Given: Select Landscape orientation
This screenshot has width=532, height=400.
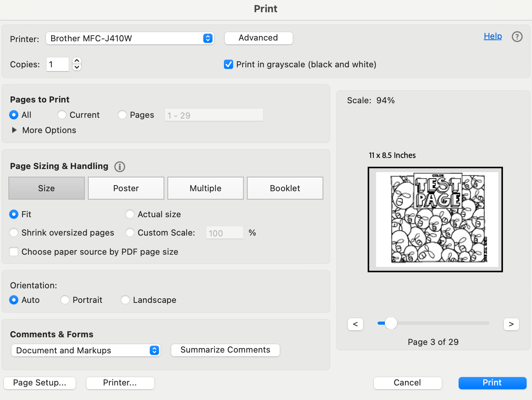Looking at the screenshot, I should point(125,300).
